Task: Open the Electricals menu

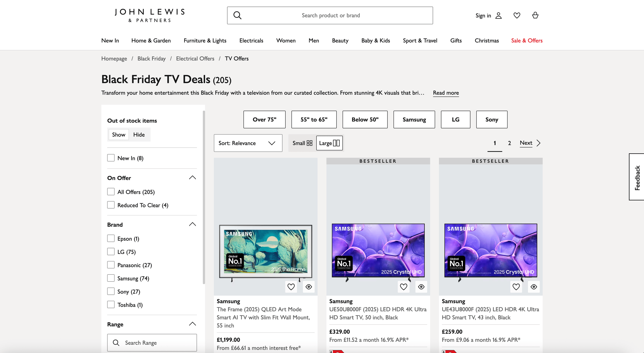Action: click(251, 41)
